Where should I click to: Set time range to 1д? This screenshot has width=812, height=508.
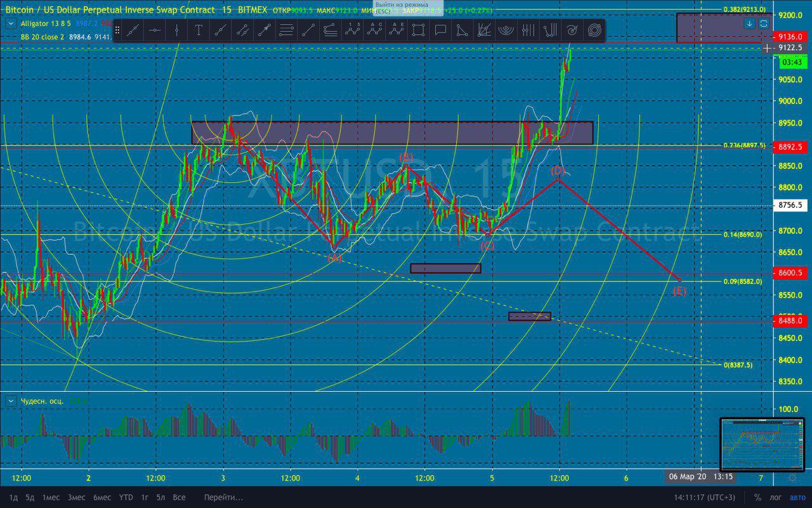click(13, 497)
